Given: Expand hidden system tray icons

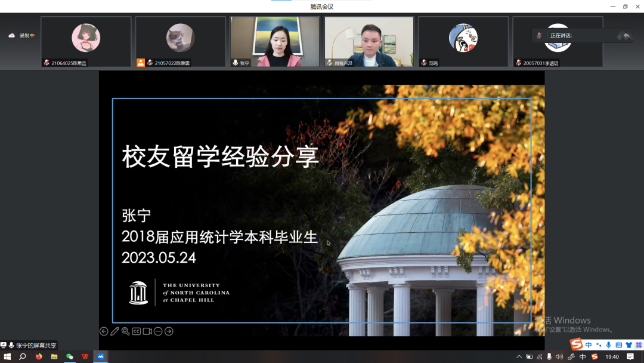Looking at the screenshot, I should [x=519, y=357].
